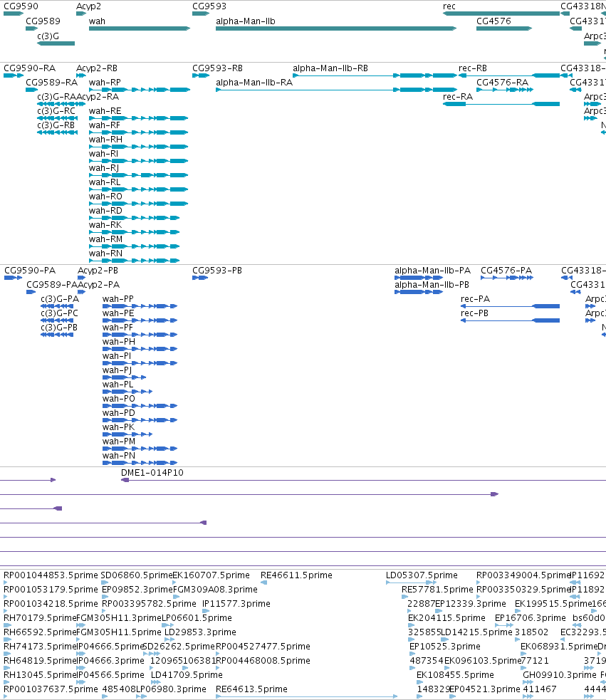Click protein wah-PL
Image resolution: width=606 pixels, height=700 pixels.
pyautogui.click(x=127, y=392)
